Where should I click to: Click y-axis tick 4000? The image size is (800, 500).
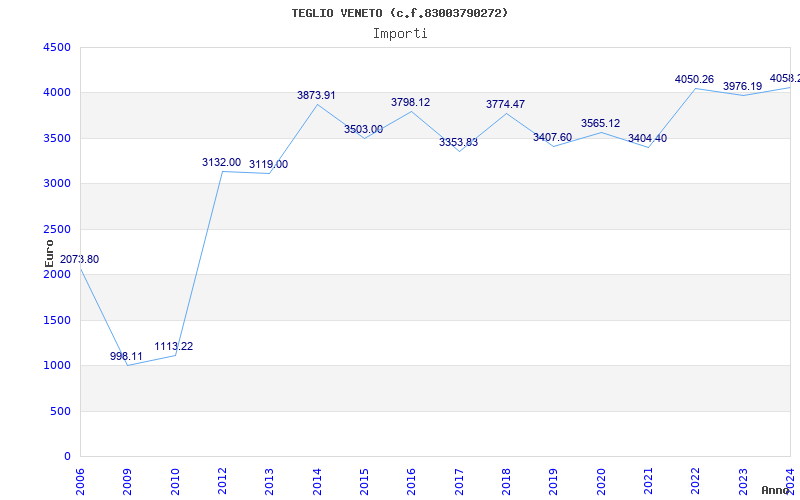click(x=58, y=93)
